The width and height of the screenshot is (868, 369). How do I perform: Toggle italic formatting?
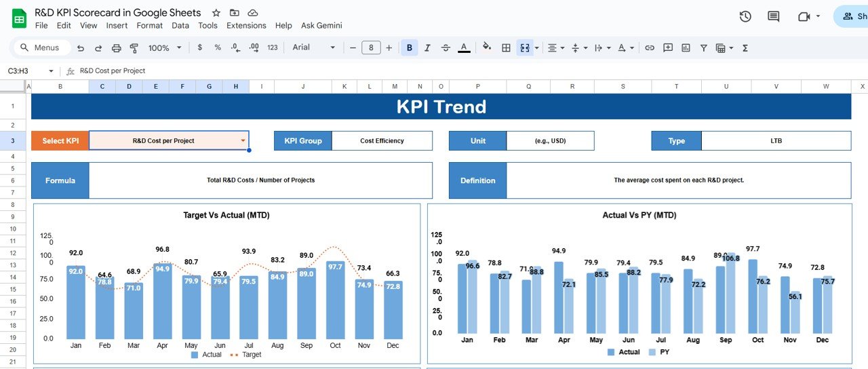427,48
